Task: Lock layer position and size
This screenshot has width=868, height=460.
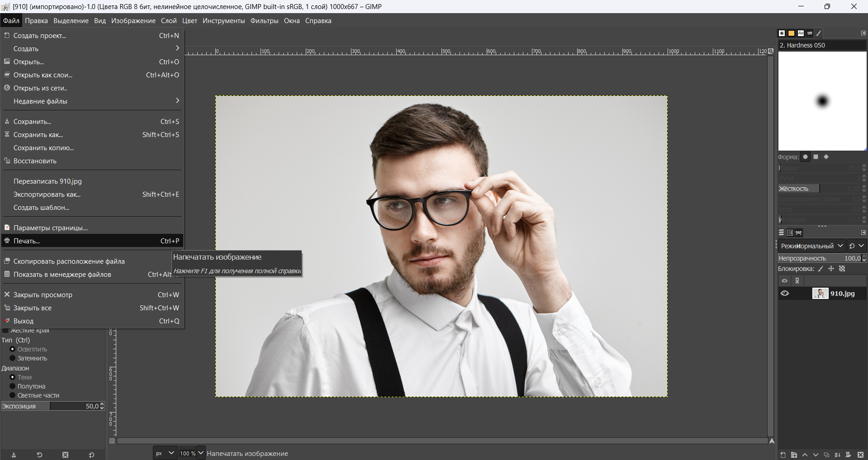Action: point(831,269)
